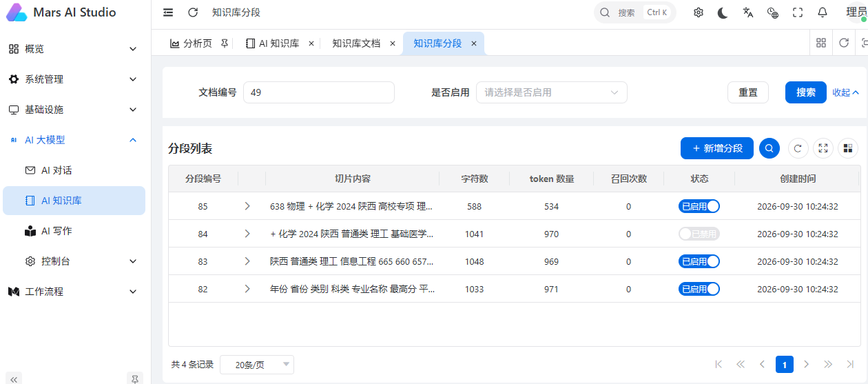Go to the first page of results
This screenshot has height=384, width=868.
(x=719, y=364)
